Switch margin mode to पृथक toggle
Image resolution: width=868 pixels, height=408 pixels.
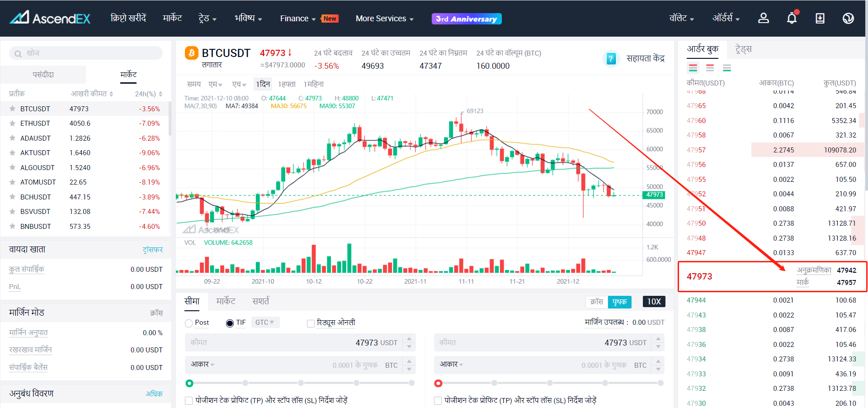tap(620, 302)
